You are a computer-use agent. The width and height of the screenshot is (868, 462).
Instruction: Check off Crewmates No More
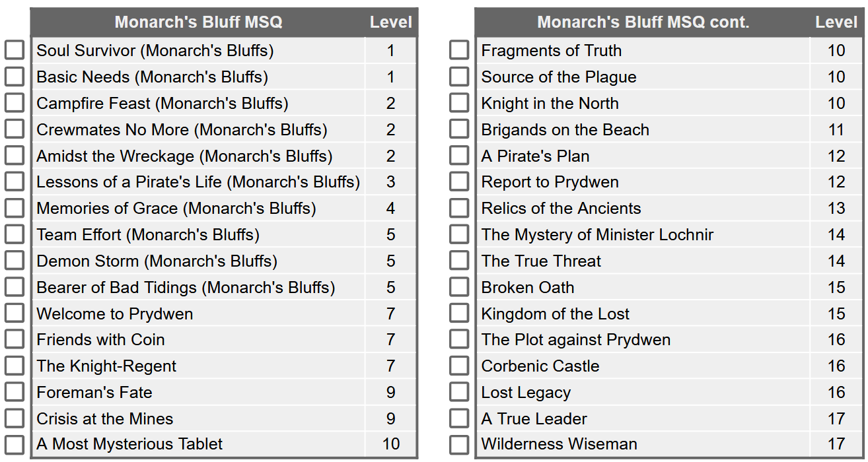click(x=14, y=129)
